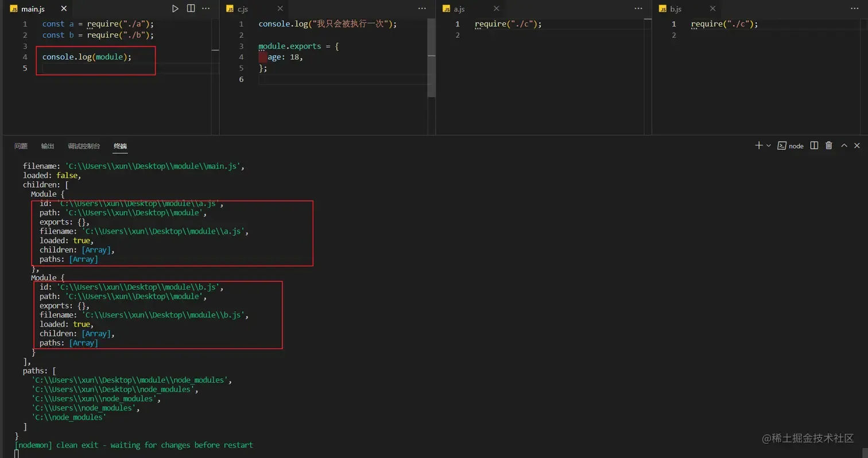Viewport: 868px width, 458px height.
Task: Open more actions in b.js editor group
Action: click(855, 9)
